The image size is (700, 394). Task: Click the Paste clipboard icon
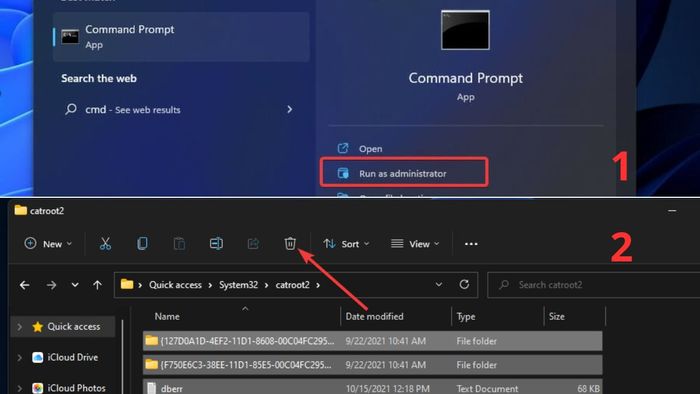click(179, 244)
